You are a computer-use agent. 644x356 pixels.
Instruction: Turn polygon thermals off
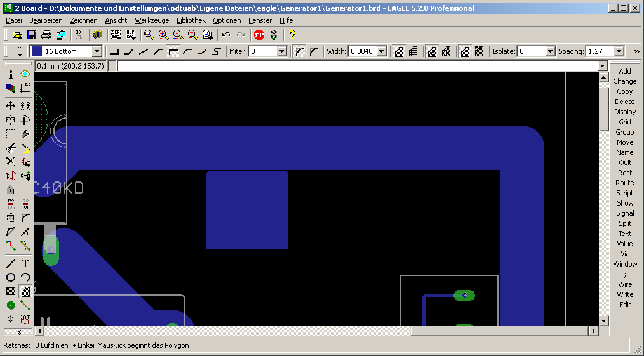point(446,51)
